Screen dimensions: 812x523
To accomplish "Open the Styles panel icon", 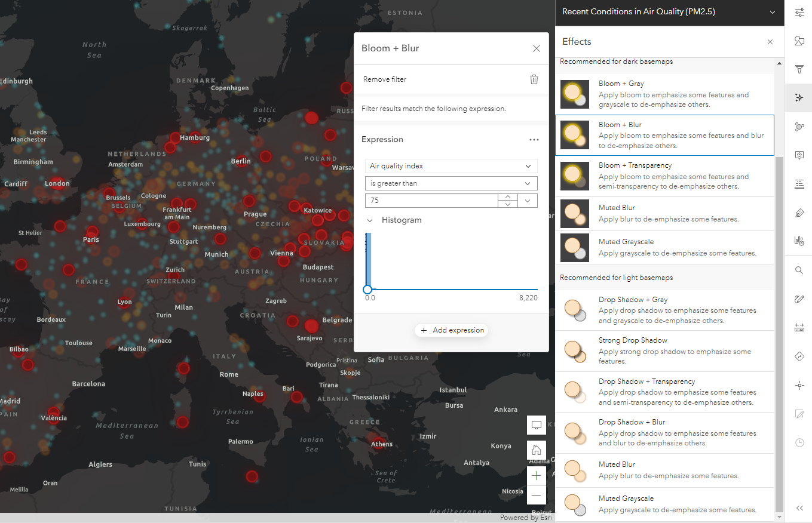I will 799,41.
